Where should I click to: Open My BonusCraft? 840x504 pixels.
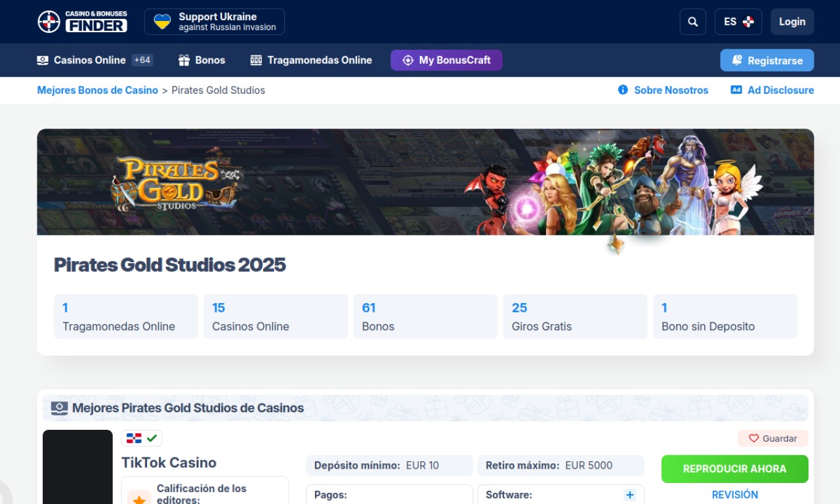(446, 60)
